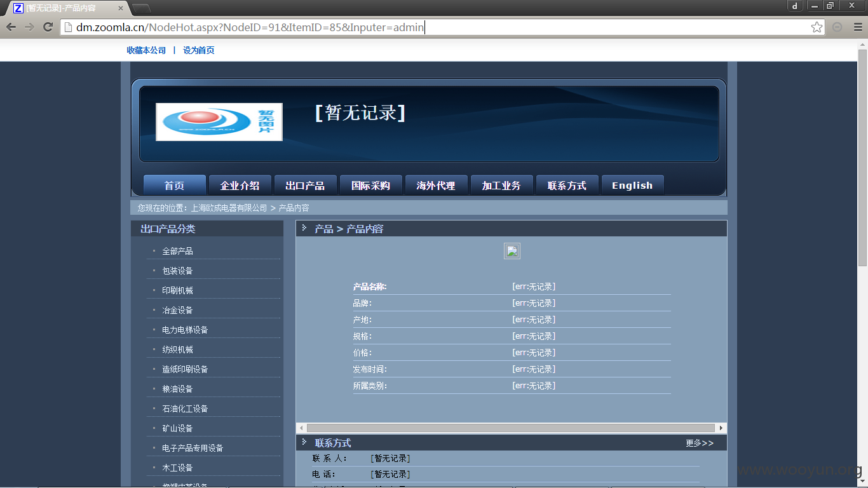Open the 海外代理 navigation tab
This screenshot has width=868, height=488.
pos(436,186)
